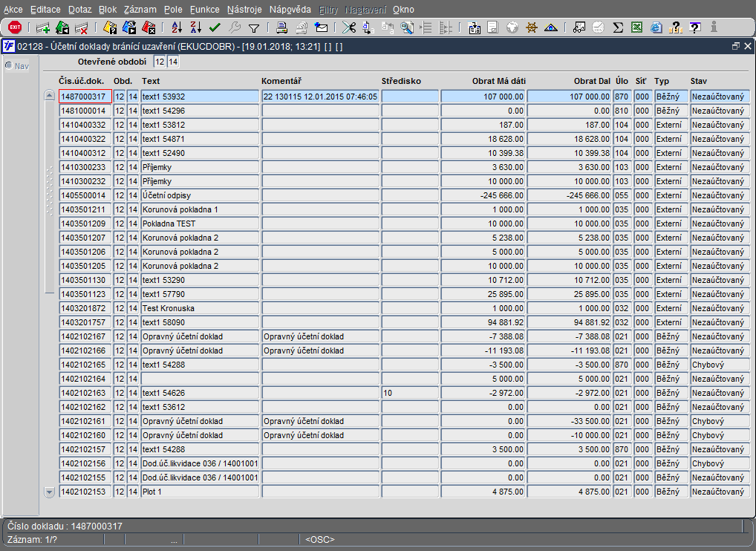Open the Nápověda menu

pyautogui.click(x=290, y=10)
